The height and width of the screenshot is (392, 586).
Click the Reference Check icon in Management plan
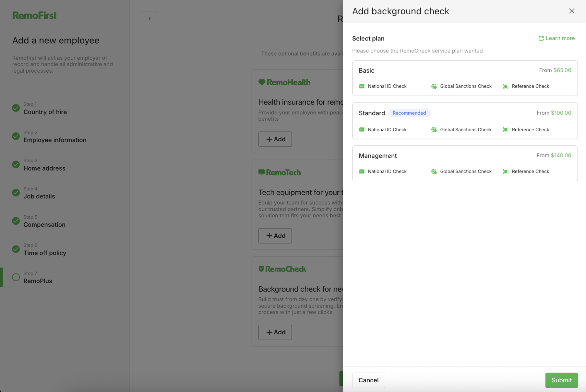pyautogui.click(x=506, y=171)
